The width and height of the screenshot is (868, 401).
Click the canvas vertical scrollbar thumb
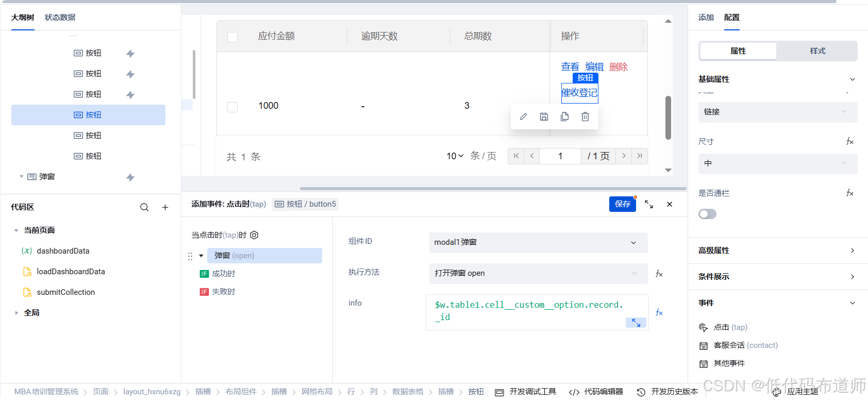[668, 118]
